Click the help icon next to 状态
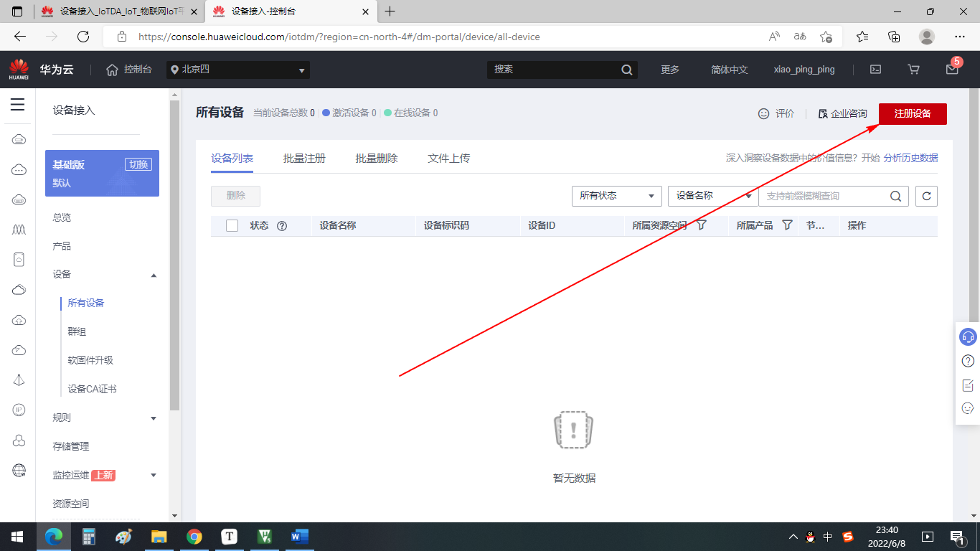Viewport: 980px width, 551px height. [282, 225]
